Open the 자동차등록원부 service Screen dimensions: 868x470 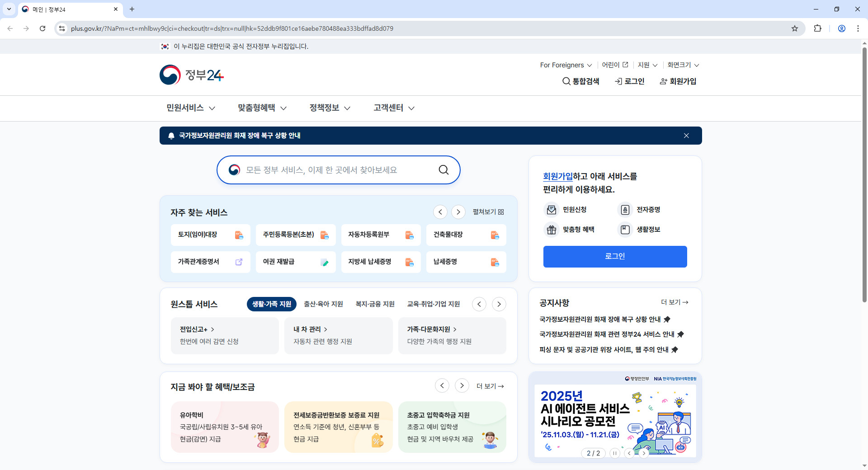(381, 235)
